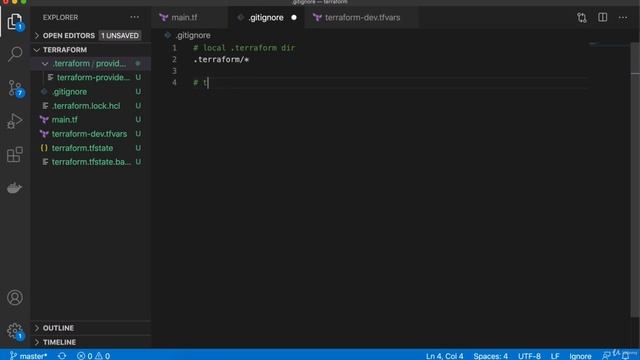
Task: Click the comment on line 1
Action: coord(244,48)
